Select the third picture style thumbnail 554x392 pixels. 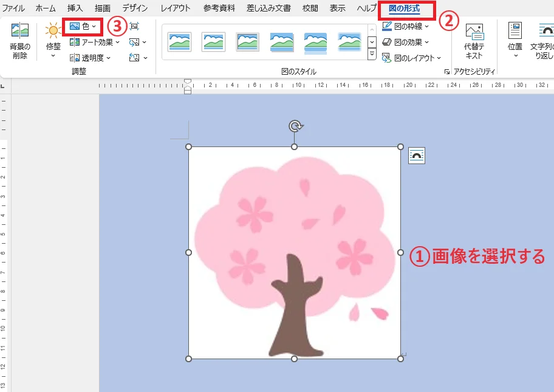point(247,42)
